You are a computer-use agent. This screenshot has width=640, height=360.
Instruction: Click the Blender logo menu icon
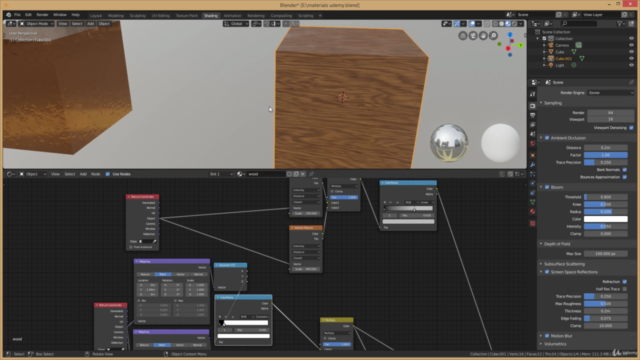9,15
